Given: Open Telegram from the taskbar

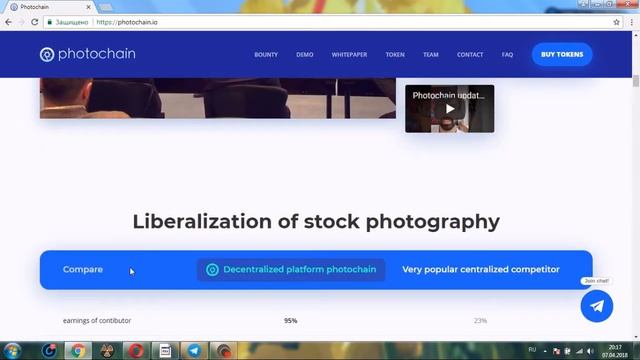Looking at the screenshot, I should (194, 351).
